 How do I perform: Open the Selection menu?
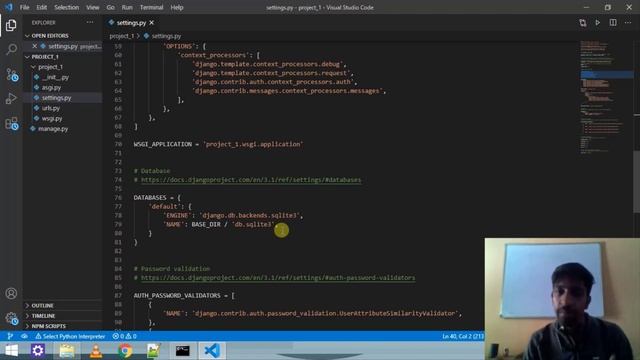67,7
